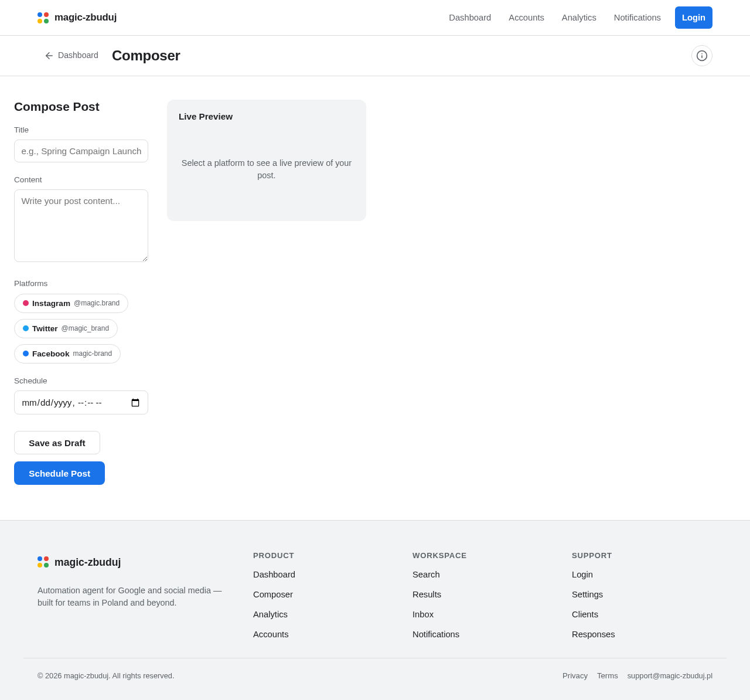750x700 pixels.
Task: Toggle the Facebook platform chip
Action: click(x=67, y=354)
